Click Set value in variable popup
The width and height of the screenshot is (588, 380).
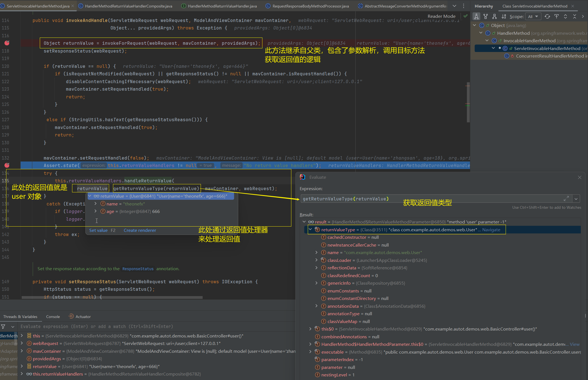tap(98, 230)
